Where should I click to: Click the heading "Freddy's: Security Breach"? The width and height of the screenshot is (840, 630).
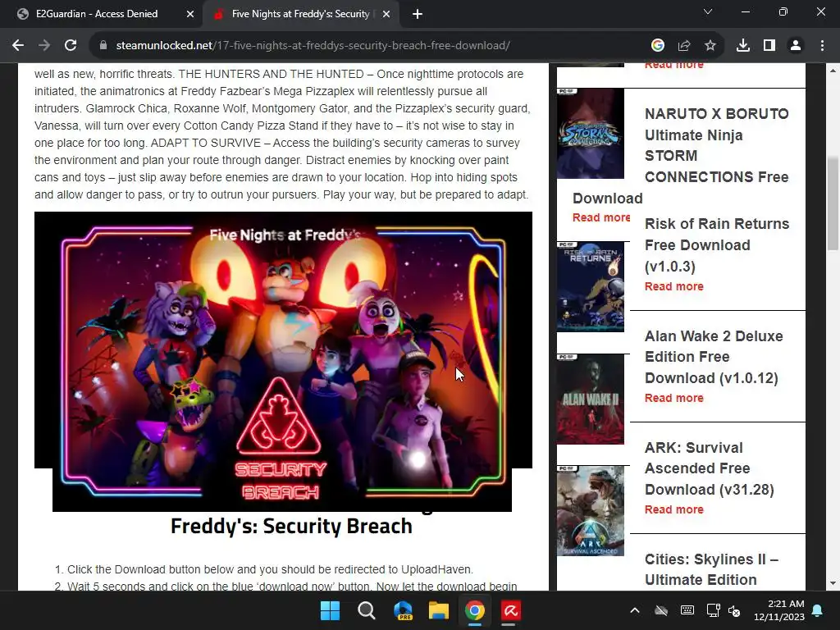[x=291, y=526]
